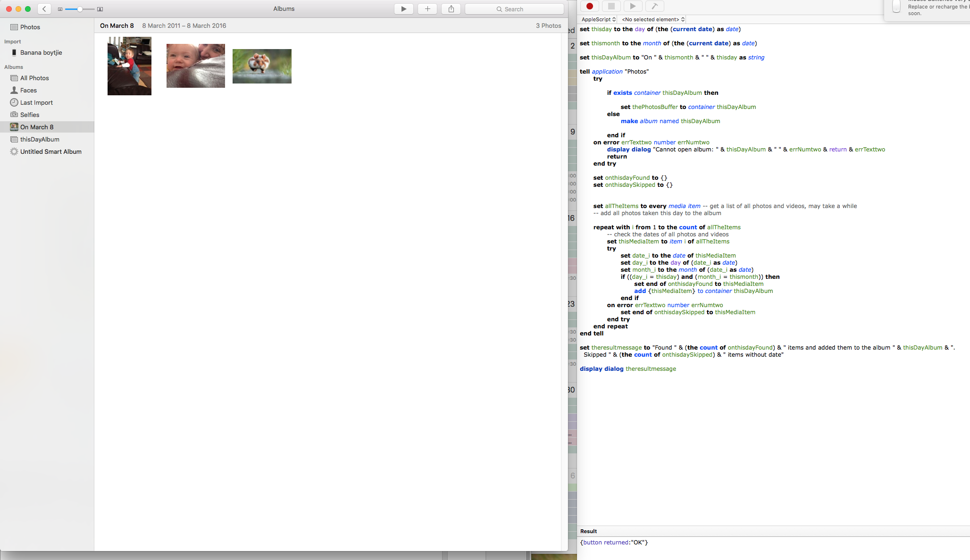Open the share menu icon
Screen dimensions: 970x560
(x=451, y=9)
